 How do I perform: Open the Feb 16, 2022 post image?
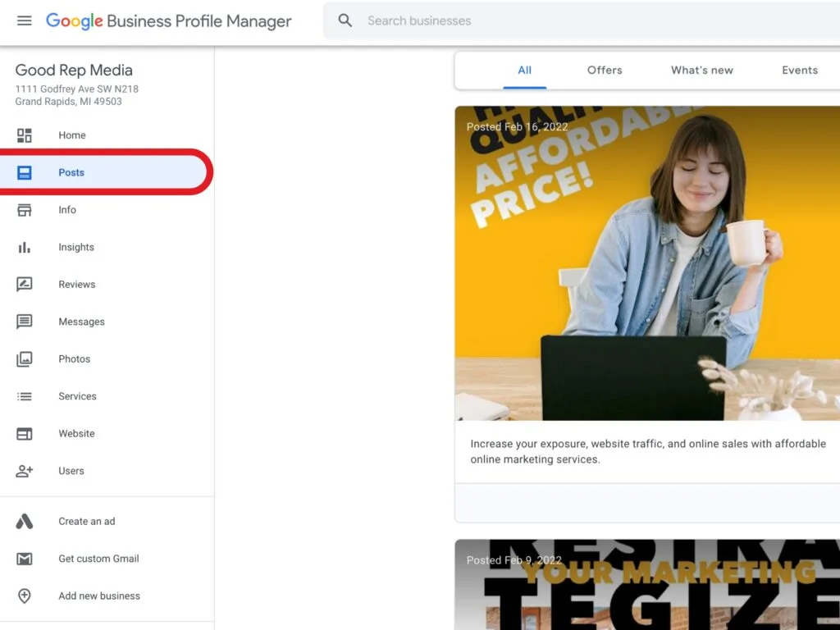(647, 263)
